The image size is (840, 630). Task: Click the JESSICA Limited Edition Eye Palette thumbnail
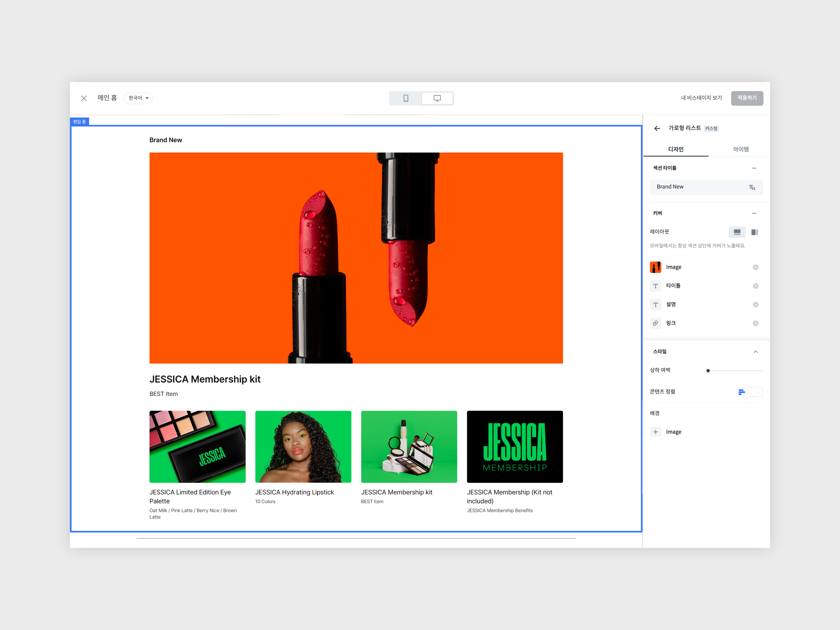coord(198,447)
